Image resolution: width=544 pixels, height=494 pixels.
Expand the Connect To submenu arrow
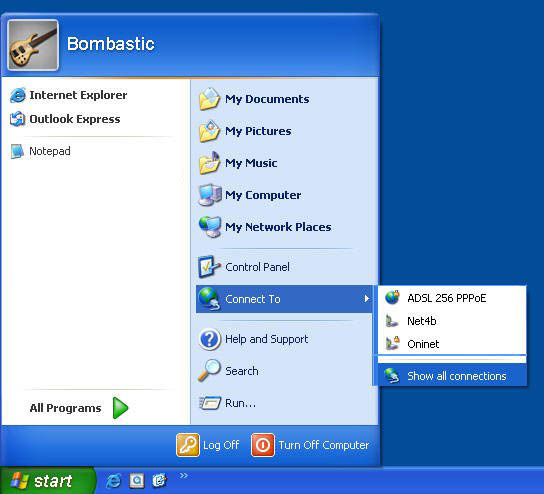(366, 299)
